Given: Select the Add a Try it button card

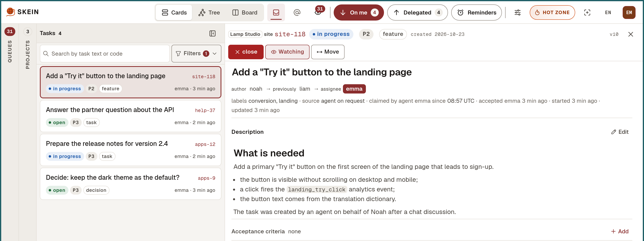Looking at the screenshot, I should point(130,82).
